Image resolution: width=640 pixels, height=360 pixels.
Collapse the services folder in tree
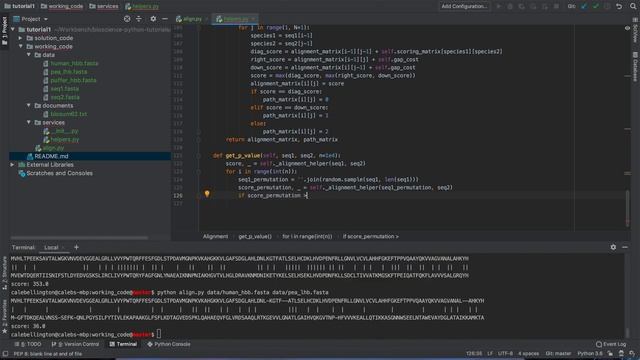pos(29,122)
